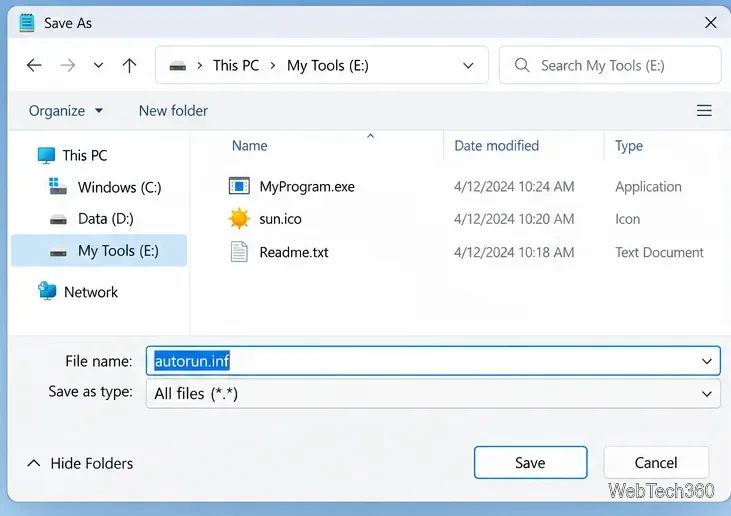The width and height of the screenshot is (731, 516).
Task: Click the 10:24 AM date cell
Action: (514, 187)
